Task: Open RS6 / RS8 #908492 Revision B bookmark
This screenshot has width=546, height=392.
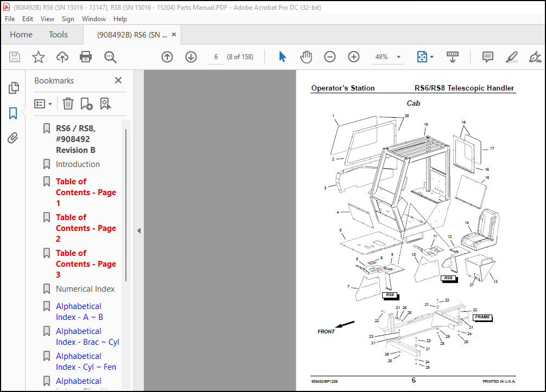Action: click(75, 139)
